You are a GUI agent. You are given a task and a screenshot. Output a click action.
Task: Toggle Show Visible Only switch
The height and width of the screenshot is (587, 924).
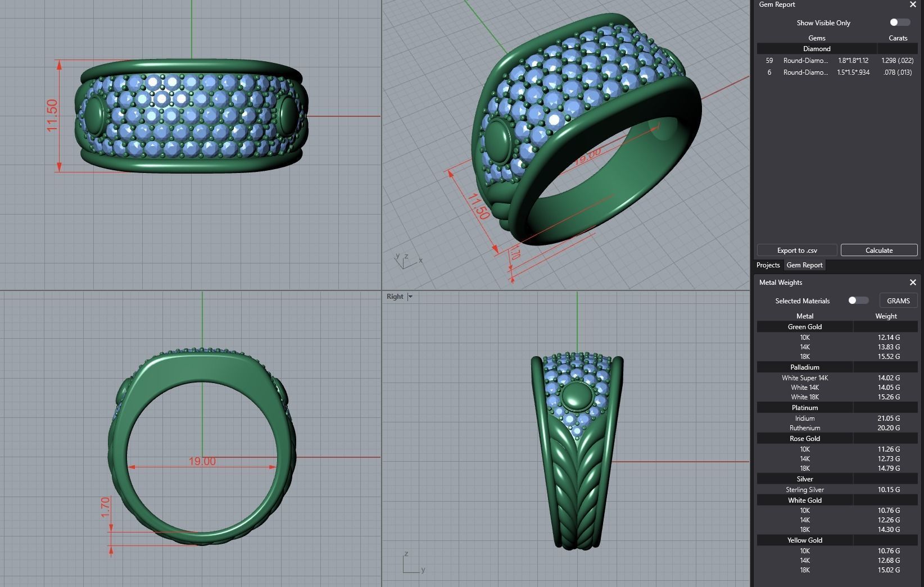[899, 22]
